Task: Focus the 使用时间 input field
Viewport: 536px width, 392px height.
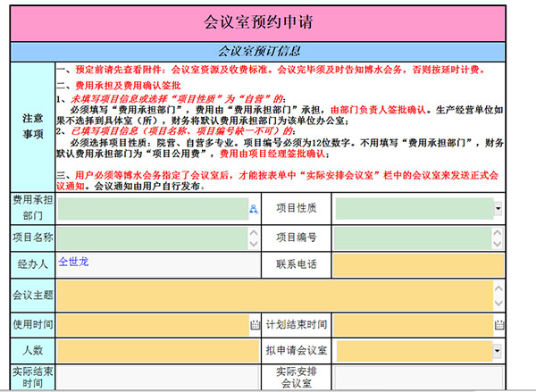Action: pos(153,325)
